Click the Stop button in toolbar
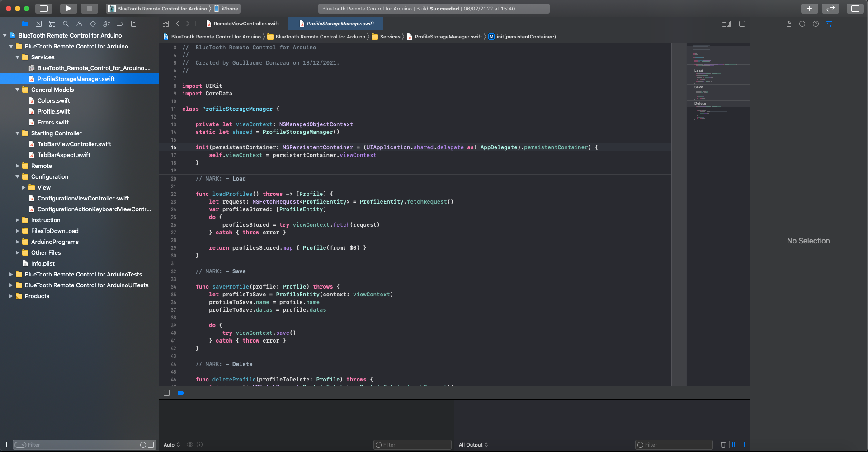Screen dimensions: 868x452 pos(90,8)
